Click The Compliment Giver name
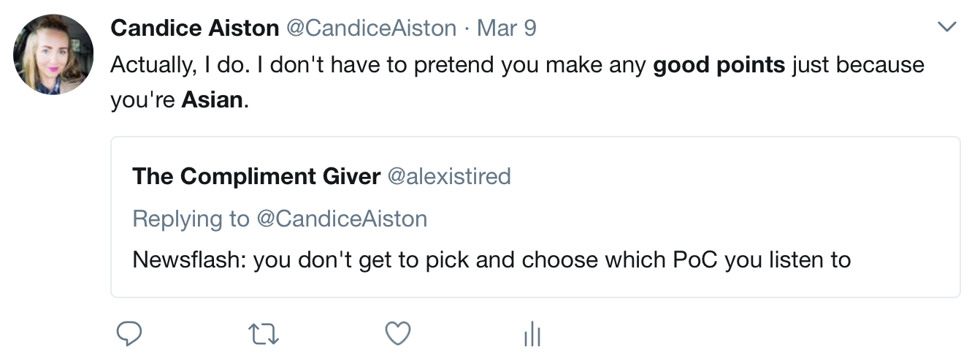This screenshot has width=980, height=361. (256, 176)
